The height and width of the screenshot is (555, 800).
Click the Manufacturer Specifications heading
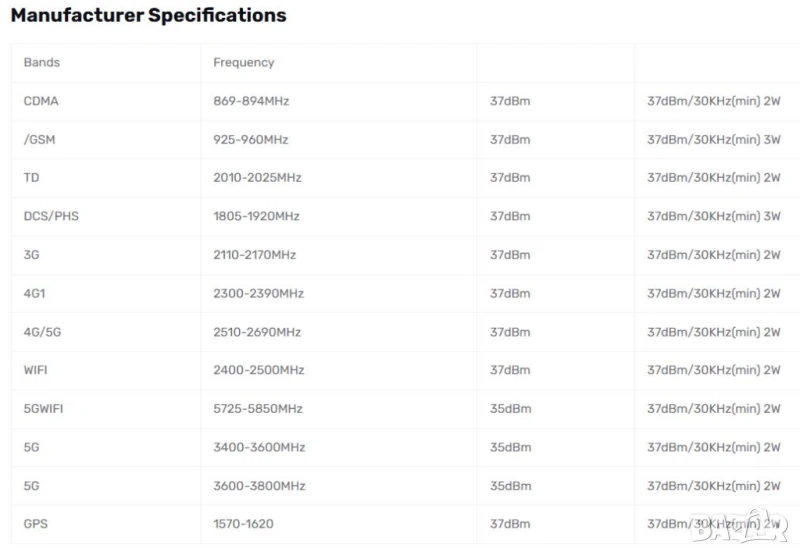(148, 16)
